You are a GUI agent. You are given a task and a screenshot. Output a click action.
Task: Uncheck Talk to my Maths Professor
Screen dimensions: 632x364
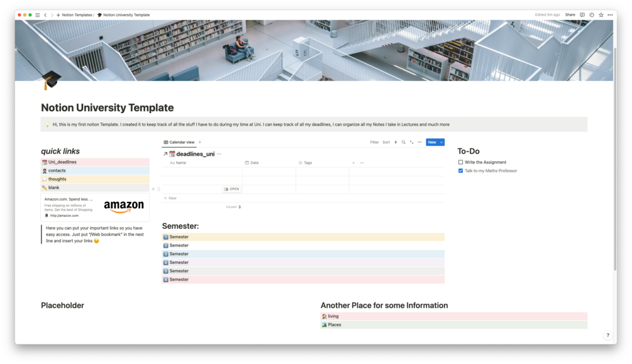click(x=460, y=170)
